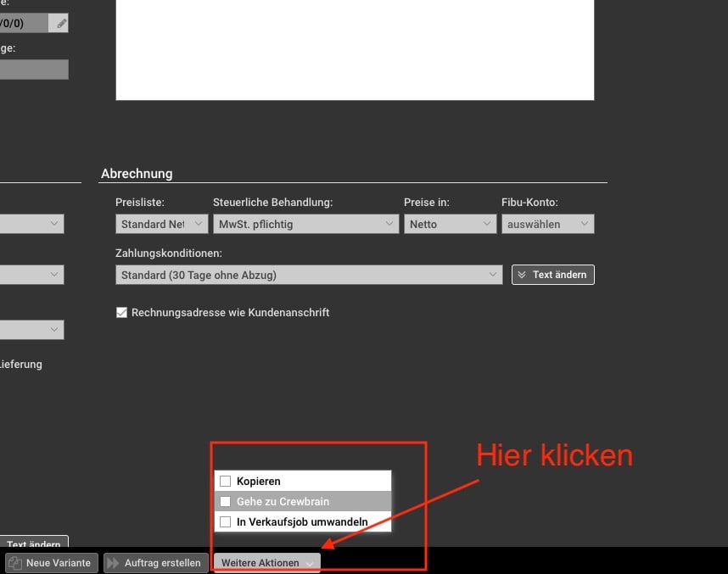Open the cut-off dropdown left of Preisliste
The width and height of the screenshot is (728, 574).
pos(32,224)
